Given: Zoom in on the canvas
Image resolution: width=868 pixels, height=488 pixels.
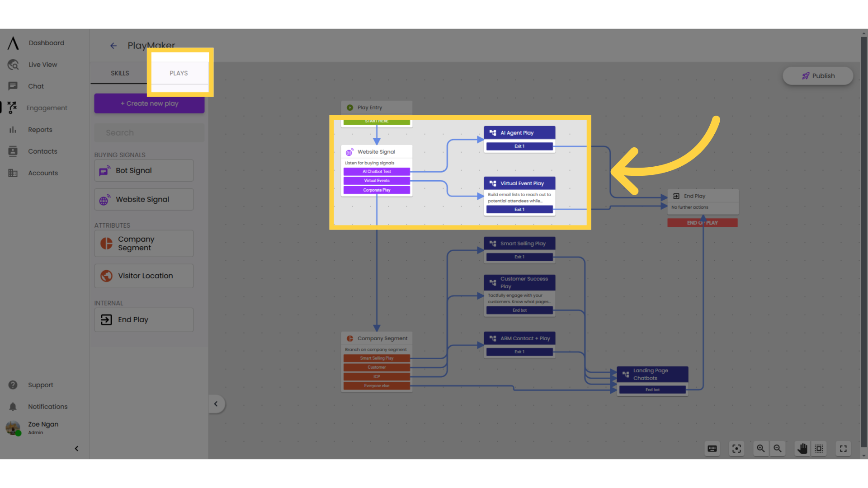Looking at the screenshot, I should [x=761, y=449].
